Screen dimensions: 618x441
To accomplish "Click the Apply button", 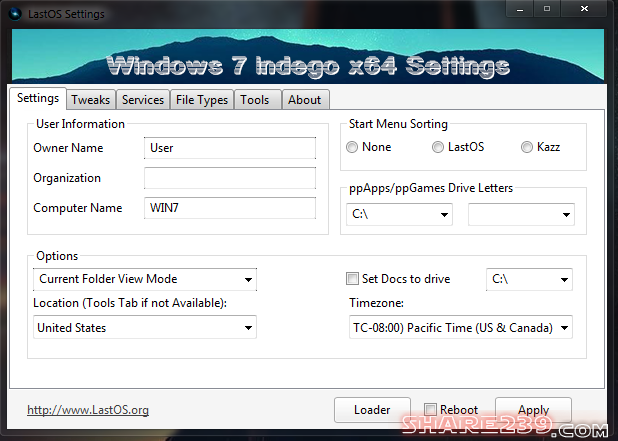I will tap(533, 410).
